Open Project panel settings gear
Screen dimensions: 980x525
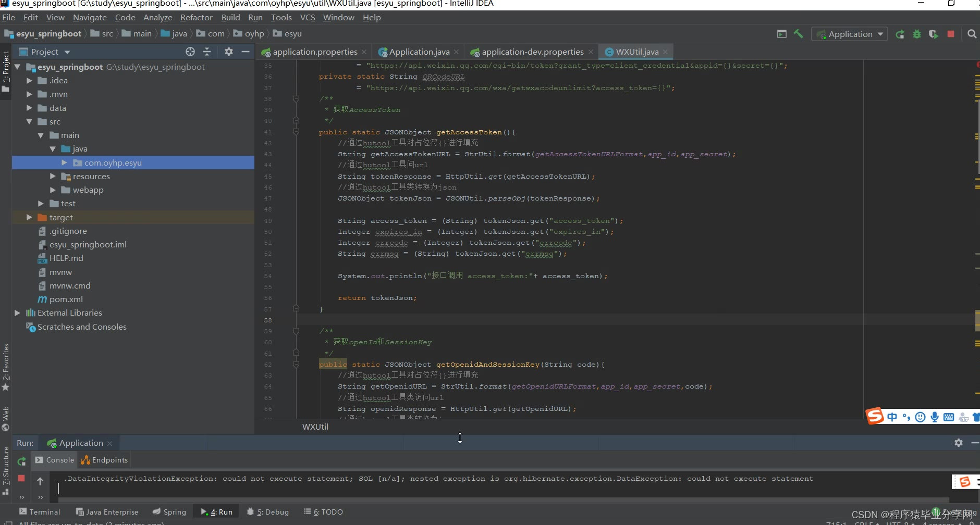click(x=229, y=52)
